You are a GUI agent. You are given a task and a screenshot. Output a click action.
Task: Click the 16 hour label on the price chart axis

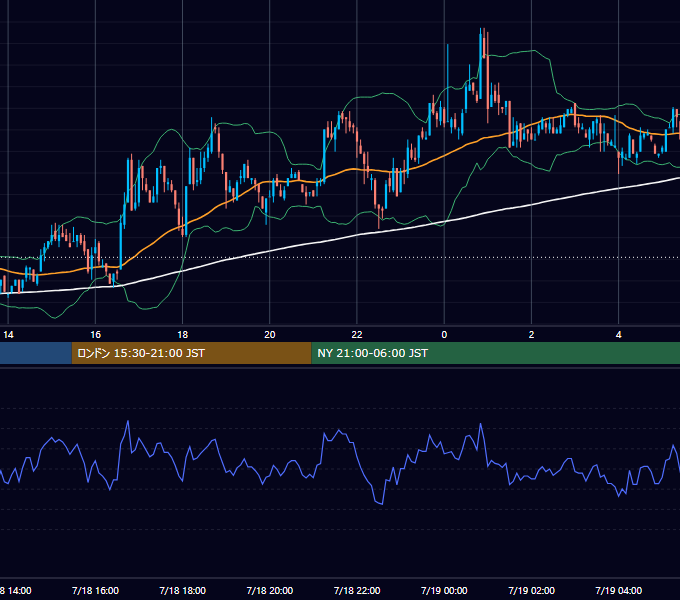[95, 335]
